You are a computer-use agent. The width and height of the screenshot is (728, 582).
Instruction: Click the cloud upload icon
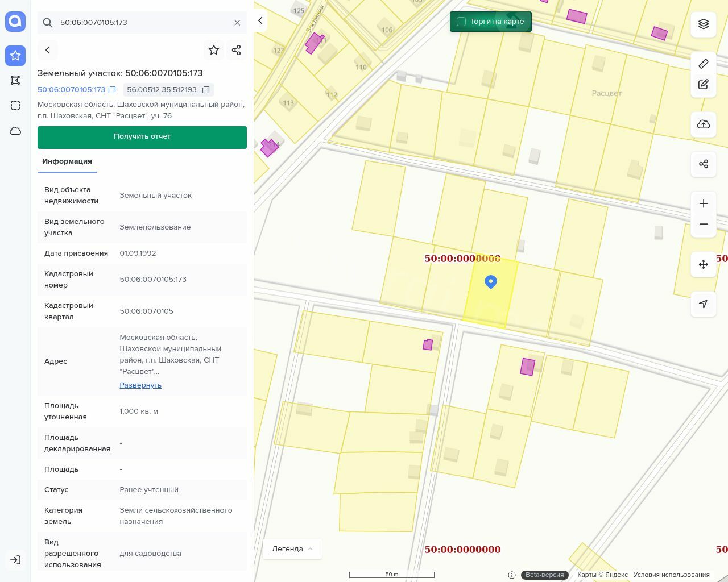pyautogui.click(x=703, y=124)
